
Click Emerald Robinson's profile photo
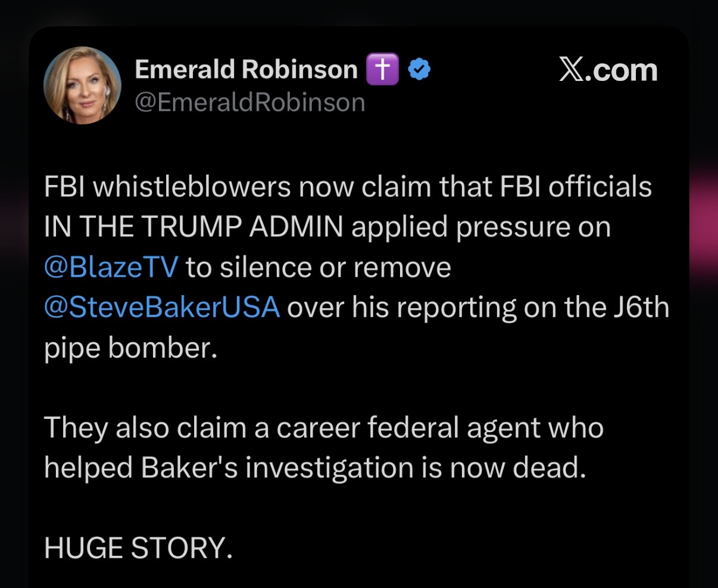pyautogui.click(x=82, y=85)
